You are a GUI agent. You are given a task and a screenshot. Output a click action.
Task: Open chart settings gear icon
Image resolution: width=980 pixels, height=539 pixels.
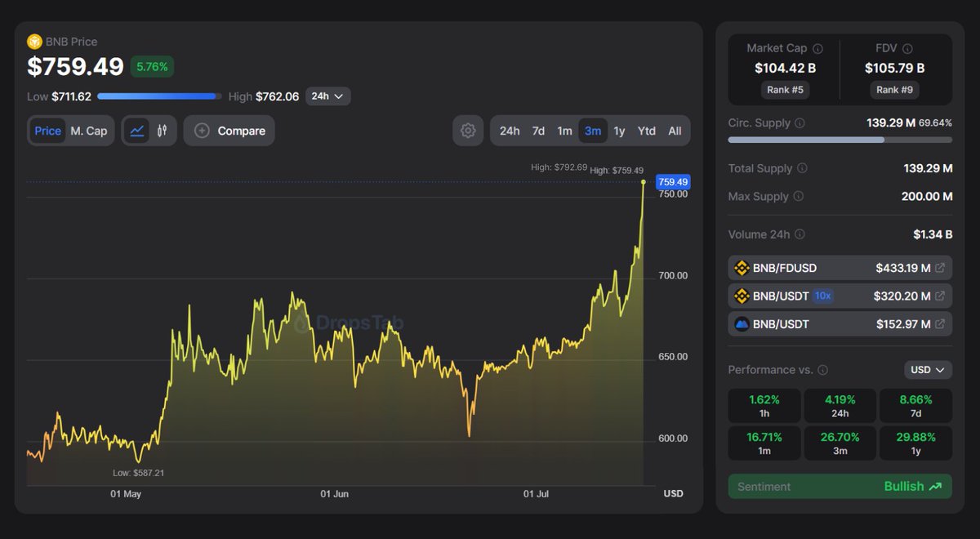click(x=468, y=131)
